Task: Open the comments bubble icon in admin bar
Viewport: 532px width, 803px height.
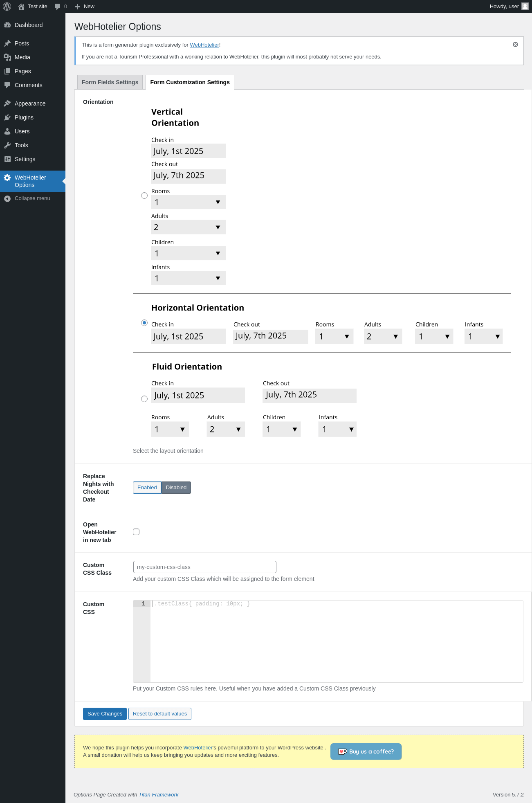Action: (x=57, y=7)
